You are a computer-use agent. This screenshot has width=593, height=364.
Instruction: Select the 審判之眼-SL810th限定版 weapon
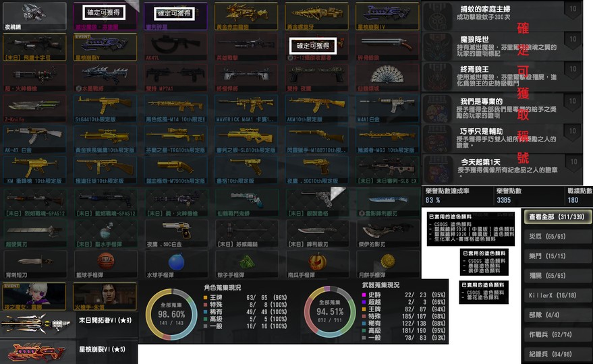point(246,140)
